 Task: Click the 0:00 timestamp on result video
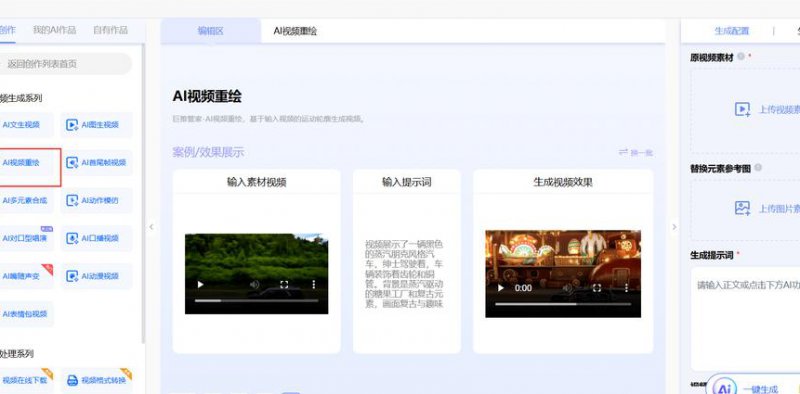[523, 288]
